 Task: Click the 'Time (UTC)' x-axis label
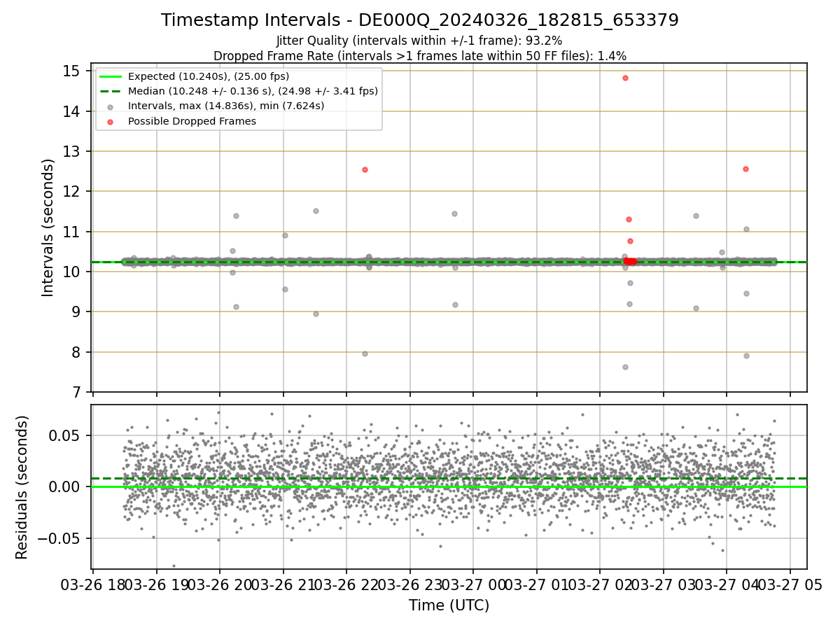pyautogui.click(x=449, y=605)
